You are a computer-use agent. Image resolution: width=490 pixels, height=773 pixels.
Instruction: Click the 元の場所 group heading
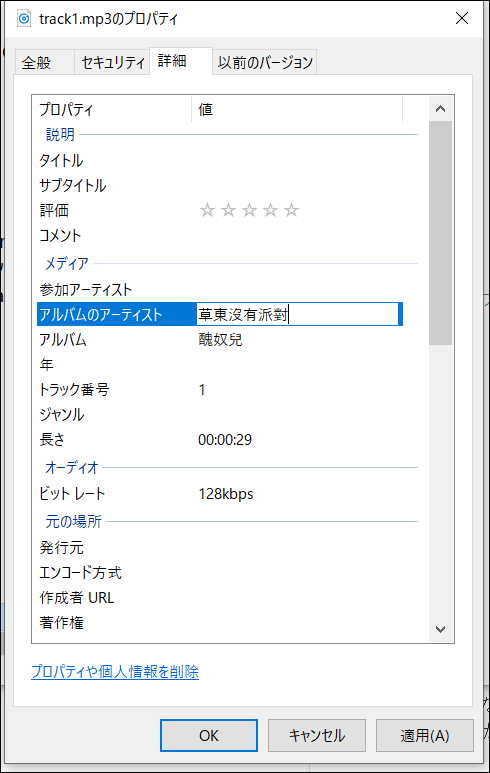(73, 521)
